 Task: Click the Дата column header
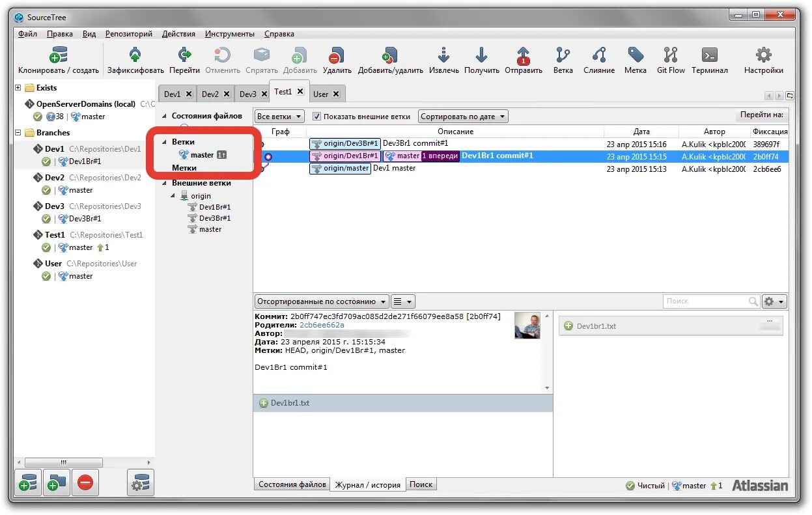[x=641, y=132]
